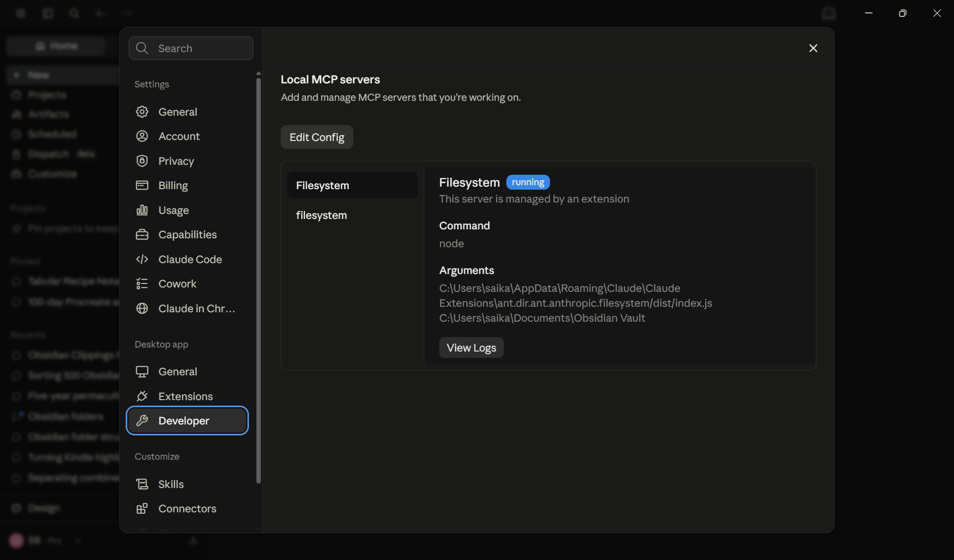Click the View Logs button
954x560 pixels.
(472, 348)
